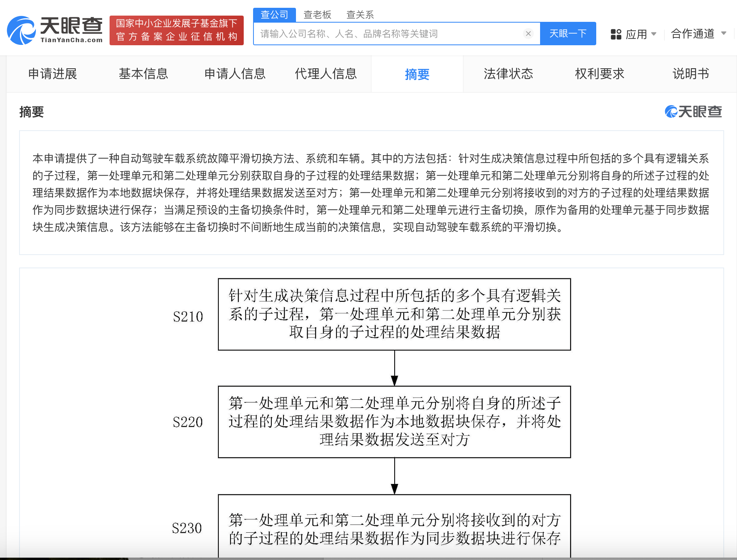Open the 申请进展 tab

click(53, 74)
